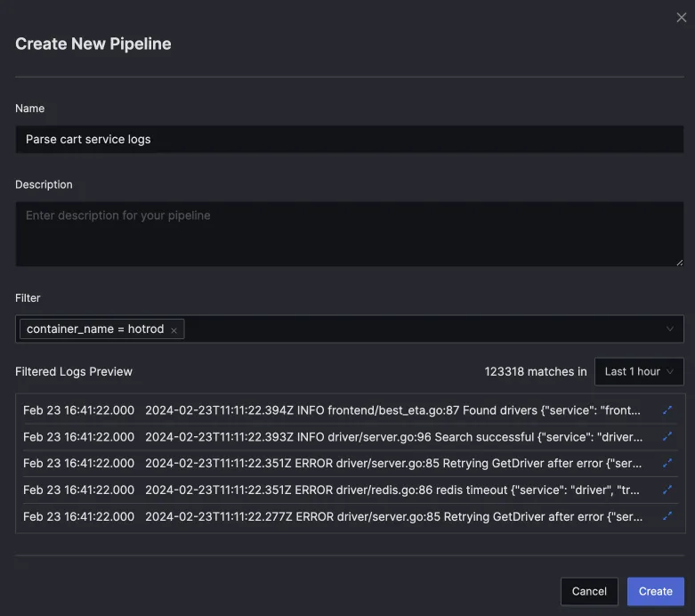Click the Filtered Logs Preview heading
The image size is (695, 616).
74,371
